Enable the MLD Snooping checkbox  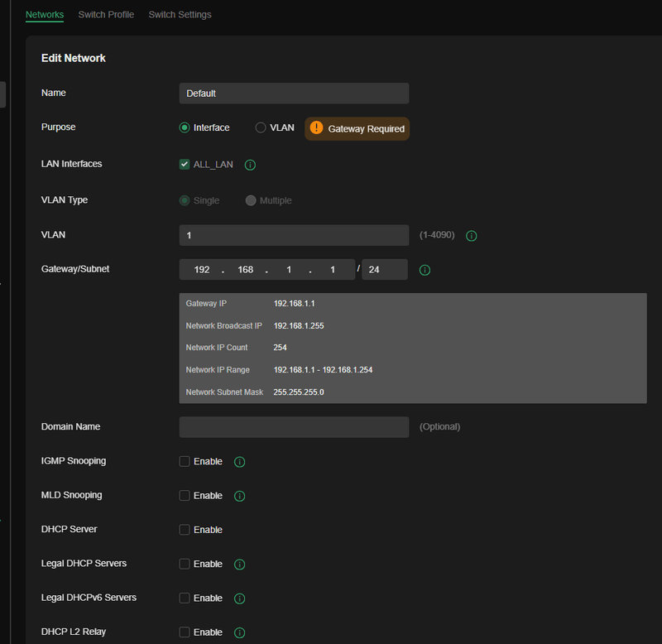pyautogui.click(x=185, y=496)
